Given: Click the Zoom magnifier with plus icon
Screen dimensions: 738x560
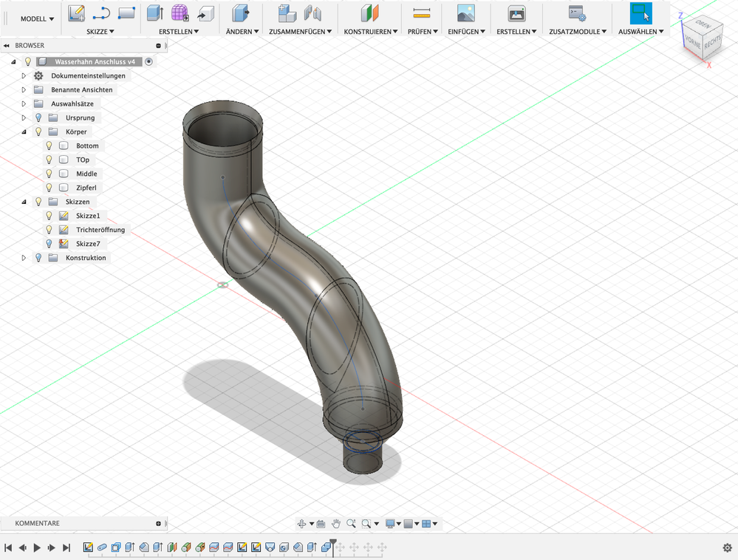Looking at the screenshot, I should pos(351,523).
